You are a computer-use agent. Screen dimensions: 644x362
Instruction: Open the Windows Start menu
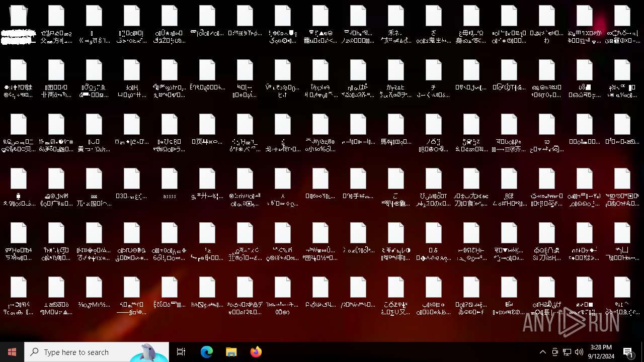click(x=12, y=352)
